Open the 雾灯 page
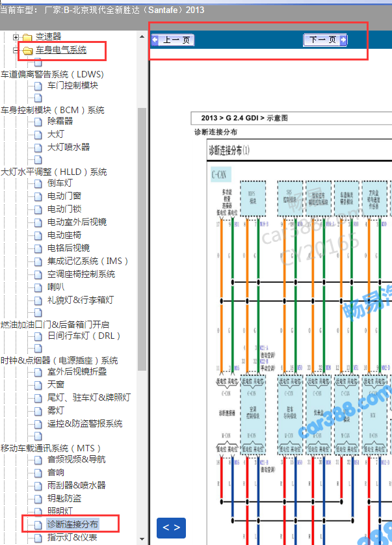This screenshot has height=545, width=392. pos(56,410)
